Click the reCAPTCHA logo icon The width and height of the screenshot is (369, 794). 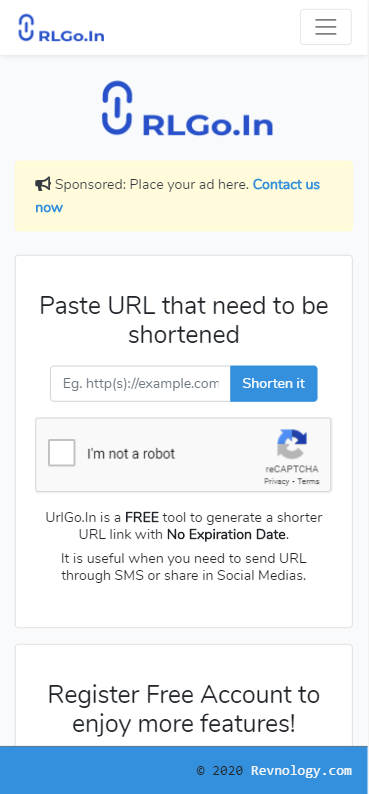292,444
